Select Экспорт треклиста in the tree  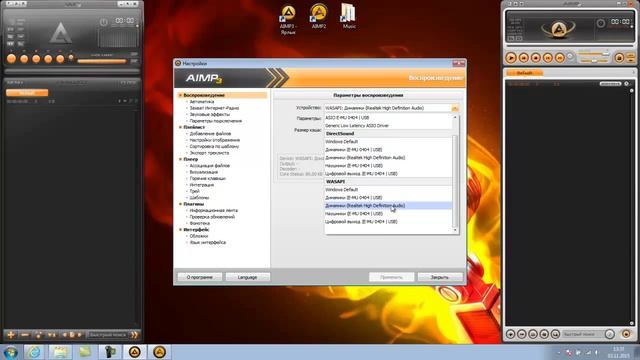209,153
